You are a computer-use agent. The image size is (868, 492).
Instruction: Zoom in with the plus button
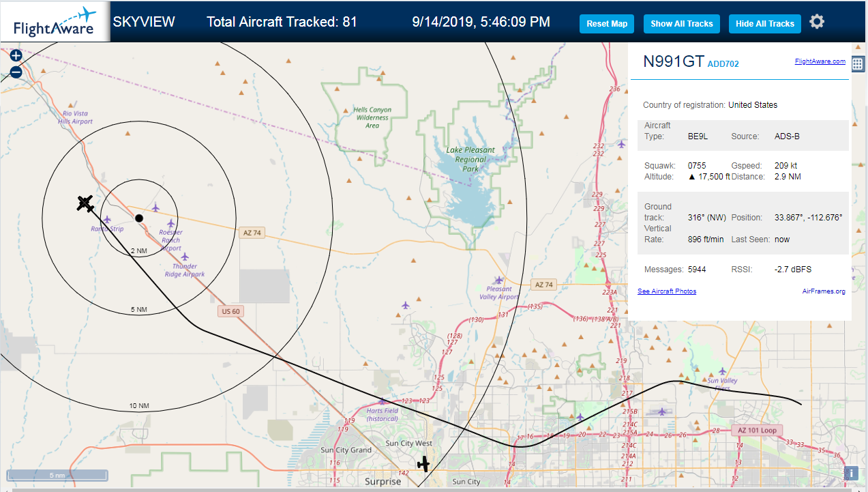tap(16, 56)
